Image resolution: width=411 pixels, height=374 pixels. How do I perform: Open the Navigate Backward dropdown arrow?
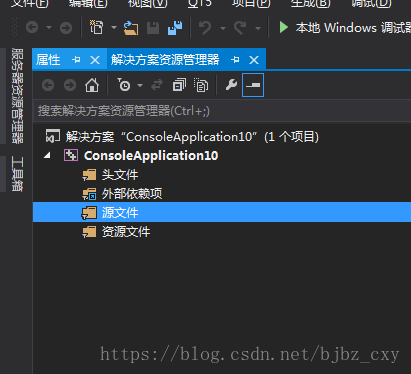(49, 28)
